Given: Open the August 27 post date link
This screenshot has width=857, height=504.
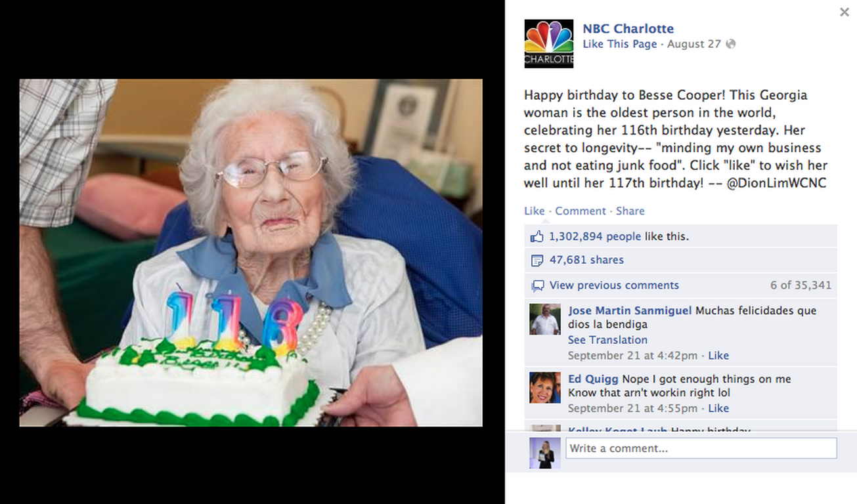Looking at the screenshot, I should (x=694, y=44).
